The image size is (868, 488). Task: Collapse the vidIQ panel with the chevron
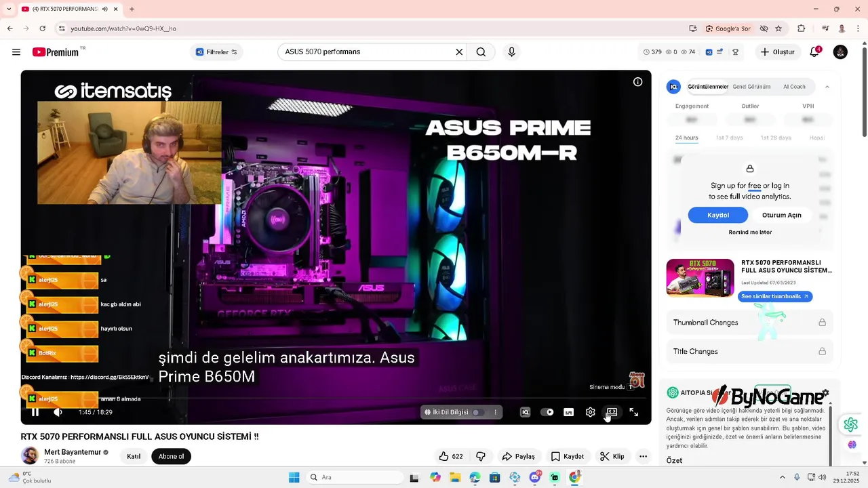click(827, 87)
